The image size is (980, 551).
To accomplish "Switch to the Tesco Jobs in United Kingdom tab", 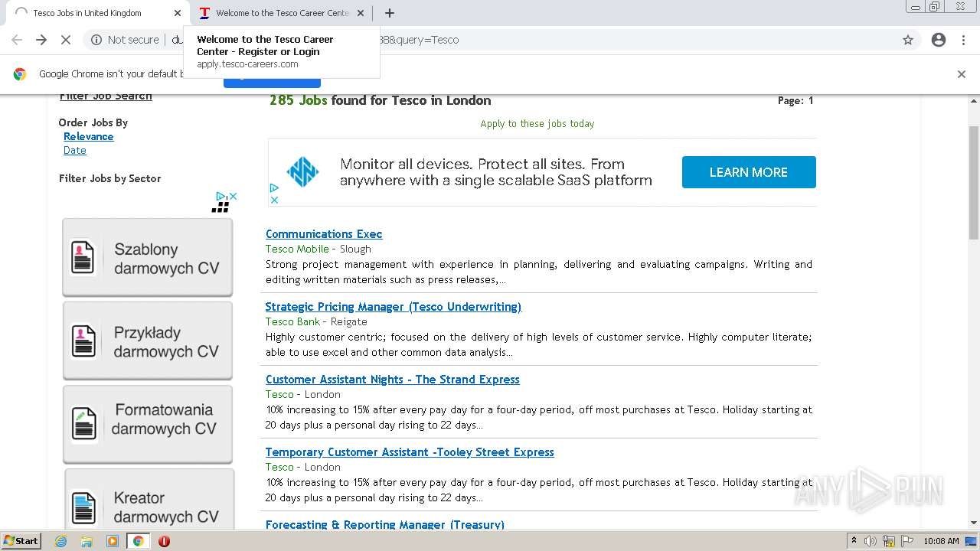I will point(96,13).
